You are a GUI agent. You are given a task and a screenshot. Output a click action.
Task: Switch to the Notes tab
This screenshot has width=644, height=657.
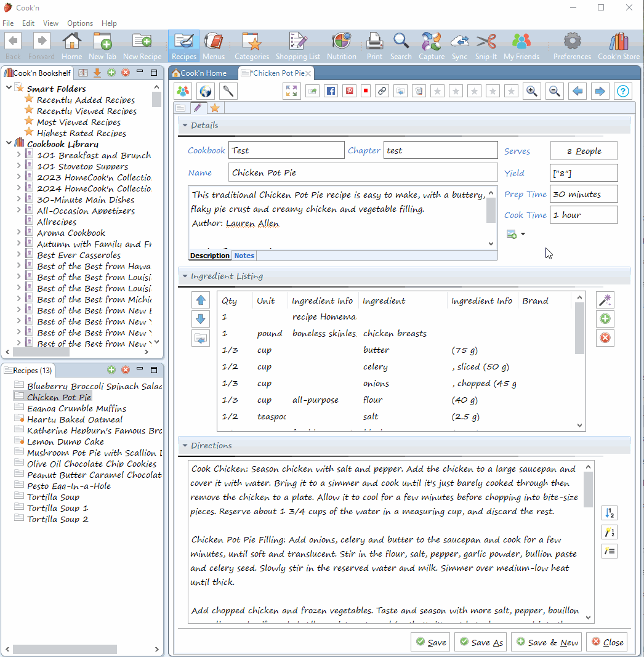[244, 256]
